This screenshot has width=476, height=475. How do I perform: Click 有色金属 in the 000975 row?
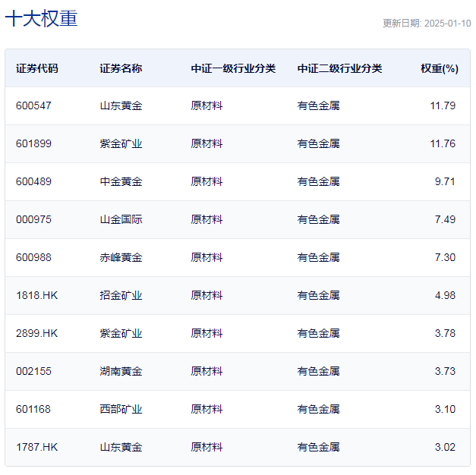[318, 219]
